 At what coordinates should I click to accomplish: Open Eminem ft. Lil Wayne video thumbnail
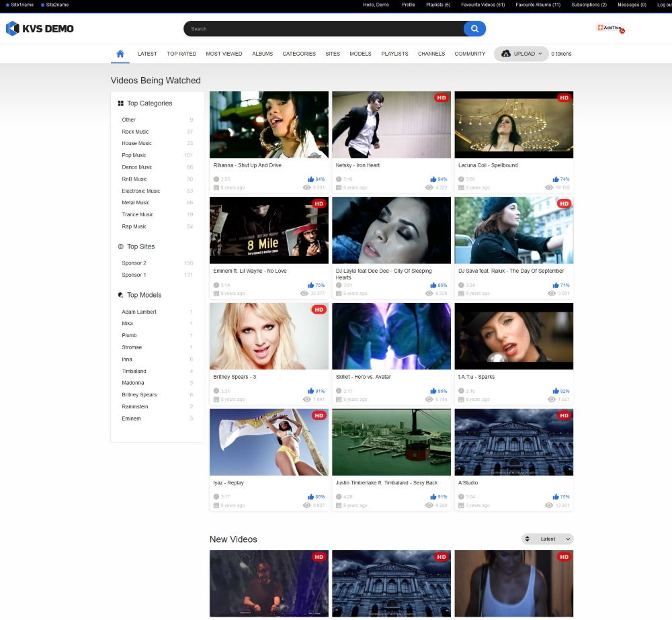pos(269,230)
